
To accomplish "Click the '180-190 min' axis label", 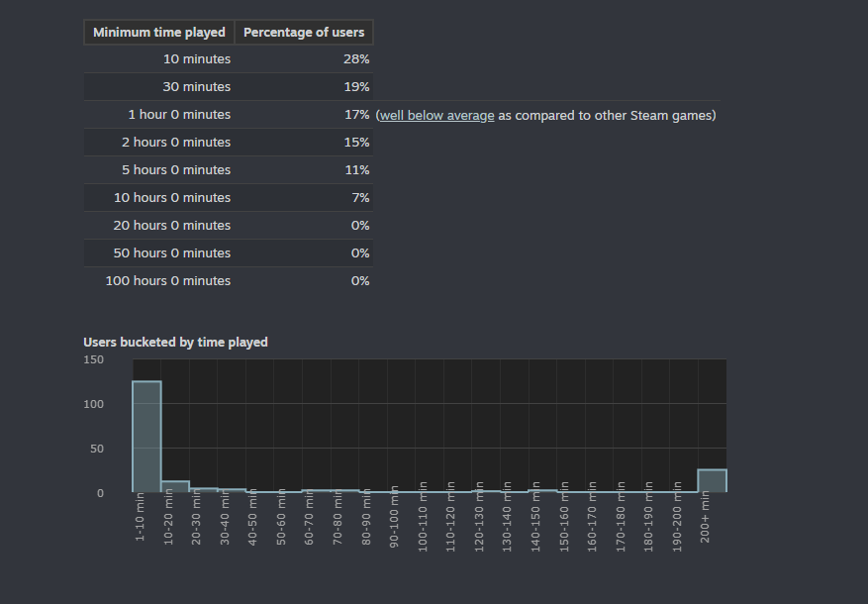I will click(x=648, y=517).
